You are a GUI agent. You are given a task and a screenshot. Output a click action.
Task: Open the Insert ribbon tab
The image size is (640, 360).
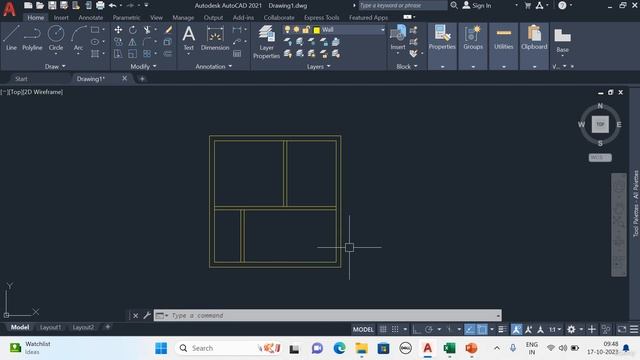[x=61, y=18]
